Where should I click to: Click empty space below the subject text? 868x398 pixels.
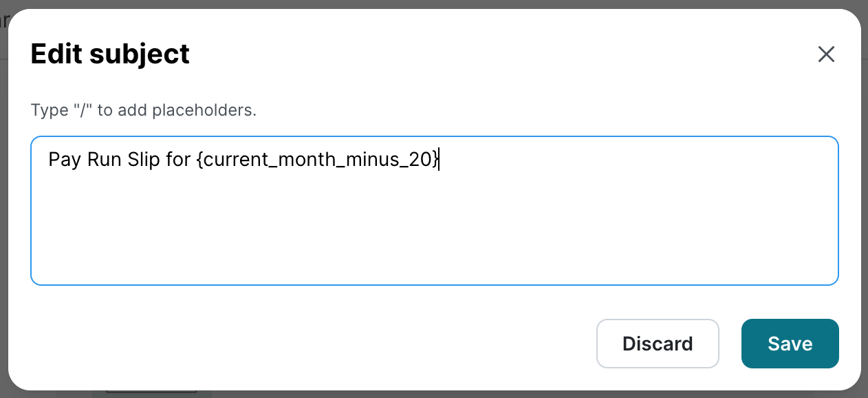pyautogui.click(x=275, y=234)
